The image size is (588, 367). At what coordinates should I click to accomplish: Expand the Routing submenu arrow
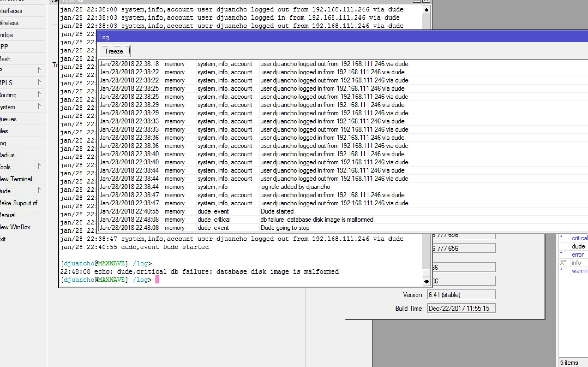pos(39,94)
